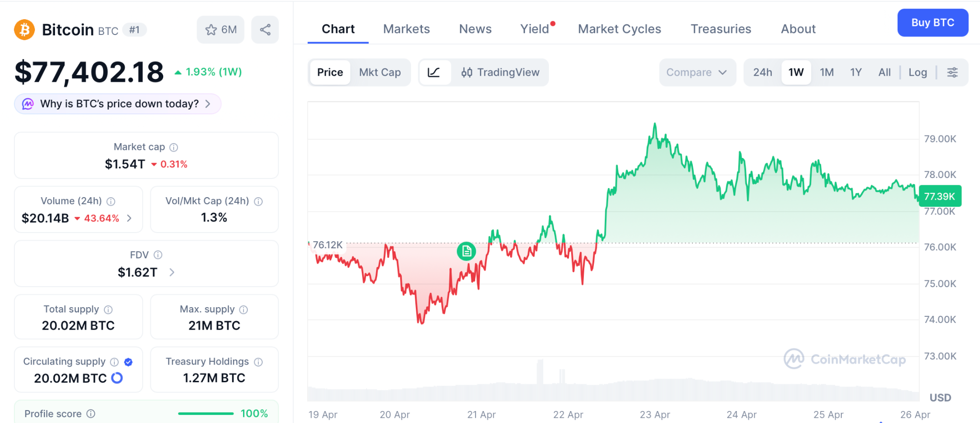Open the Compare dropdown
980x423 pixels.
coord(696,72)
